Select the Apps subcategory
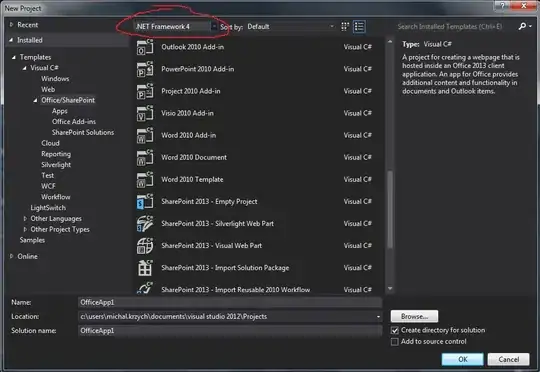 click(60, 111)
